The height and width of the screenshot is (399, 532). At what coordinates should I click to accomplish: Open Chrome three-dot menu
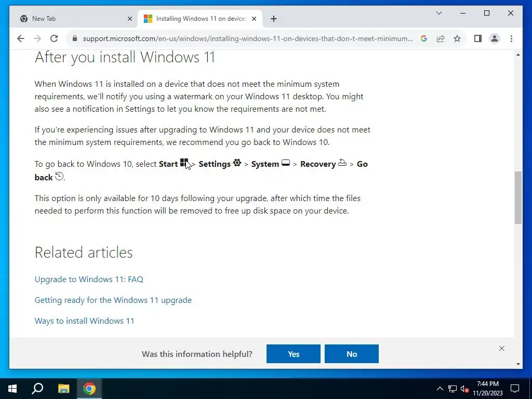tap(511, 38)
